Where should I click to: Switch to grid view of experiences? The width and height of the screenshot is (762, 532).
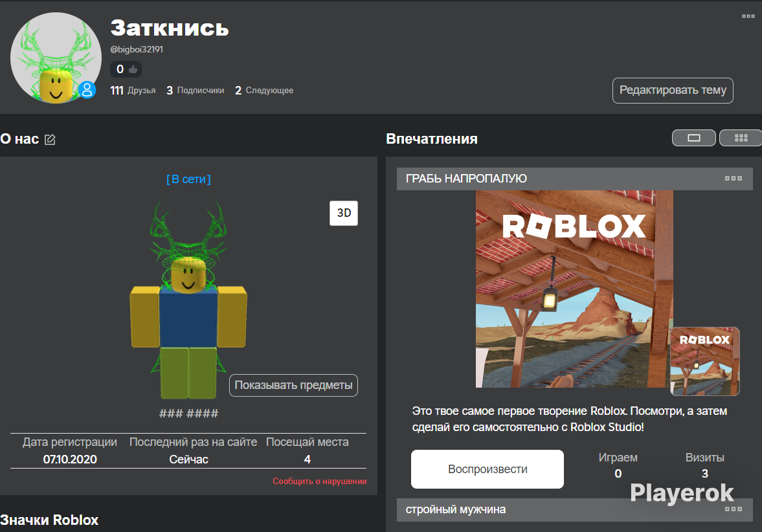(741, 138)
